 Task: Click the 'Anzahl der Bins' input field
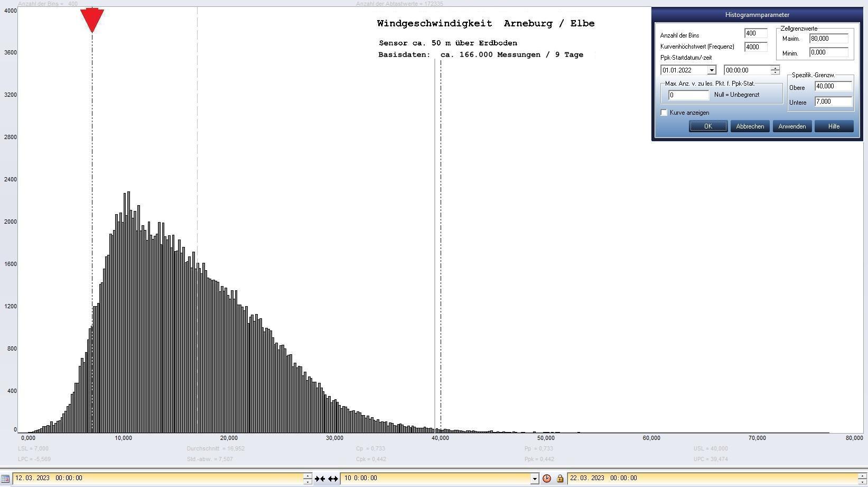(x=755, y=33)
